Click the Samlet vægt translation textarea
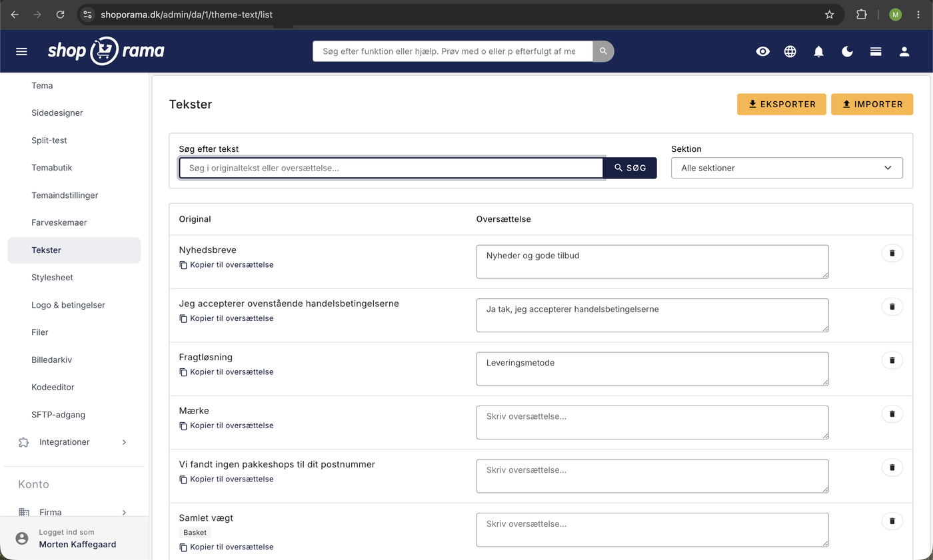The width and height of the screenshot is (933, 560). tap(652, 529)
